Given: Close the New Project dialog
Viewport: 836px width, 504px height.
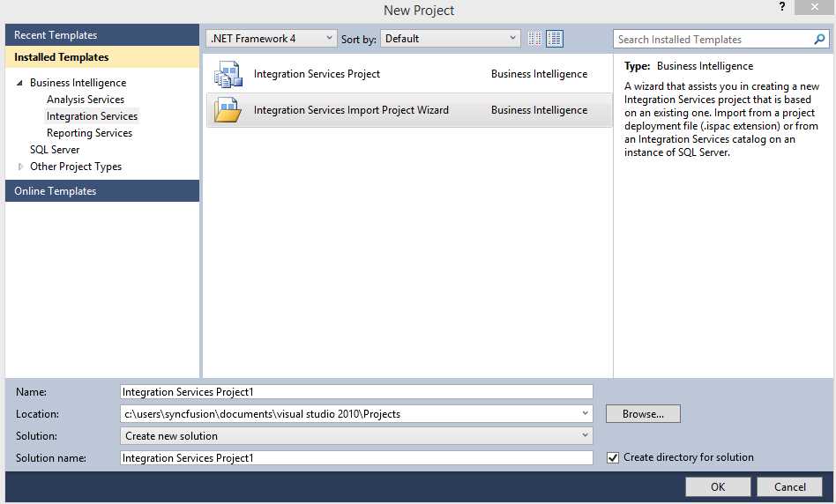Looking at the screenshot, I should point(814,7).
